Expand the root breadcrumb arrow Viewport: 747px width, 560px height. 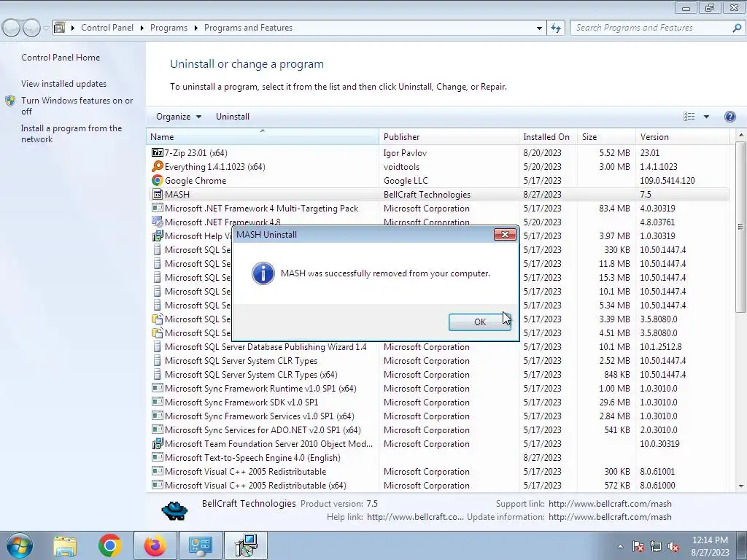tap(73, 28)
